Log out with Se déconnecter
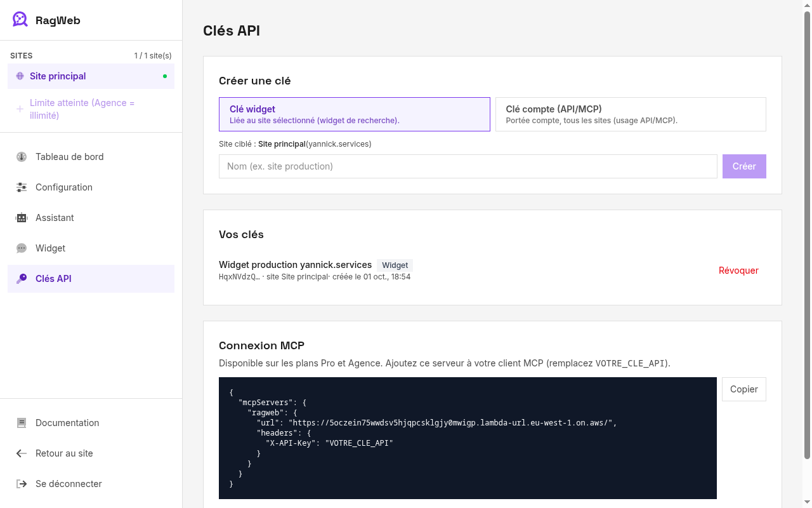The height and width of the screenshot is (508, 812). [91, 484]
